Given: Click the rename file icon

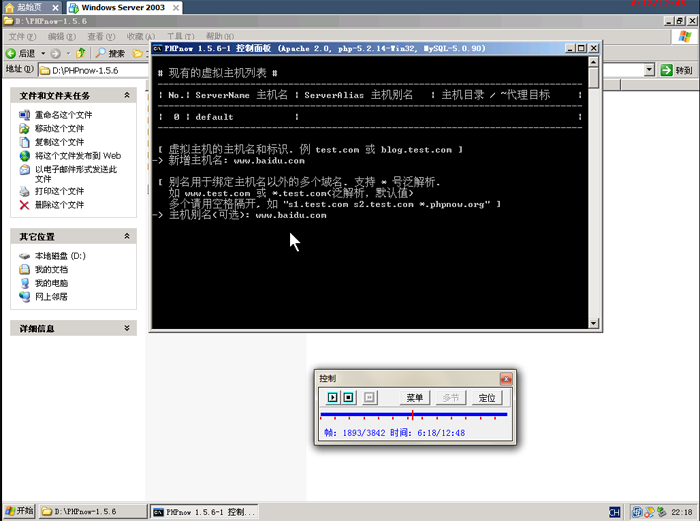Looking at the screenshot, I should (x=24, y=115).
